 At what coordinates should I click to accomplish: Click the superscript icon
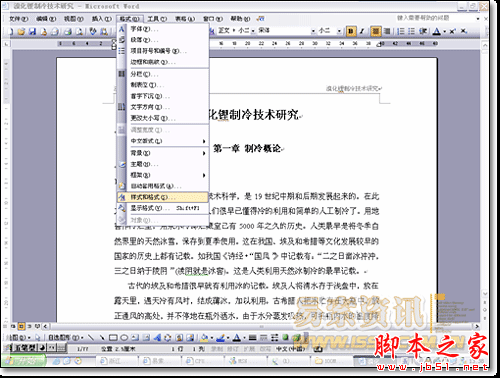click(x=452, y=31)
